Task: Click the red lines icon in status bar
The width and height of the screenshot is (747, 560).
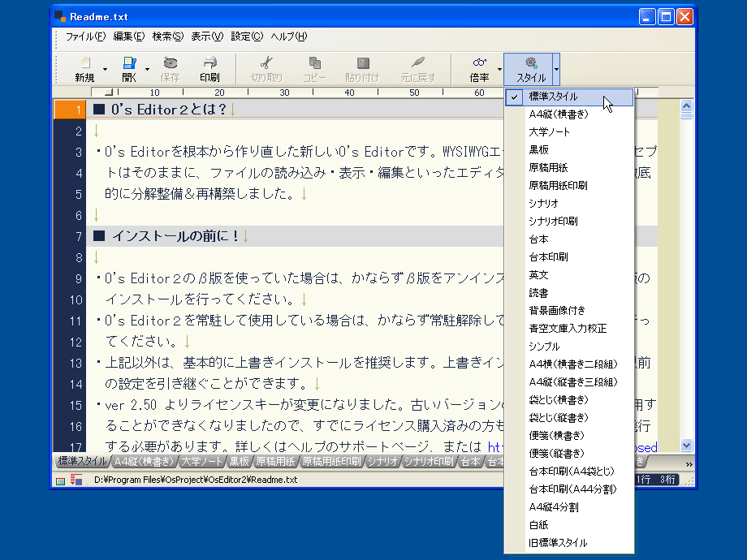Action: 76,480
